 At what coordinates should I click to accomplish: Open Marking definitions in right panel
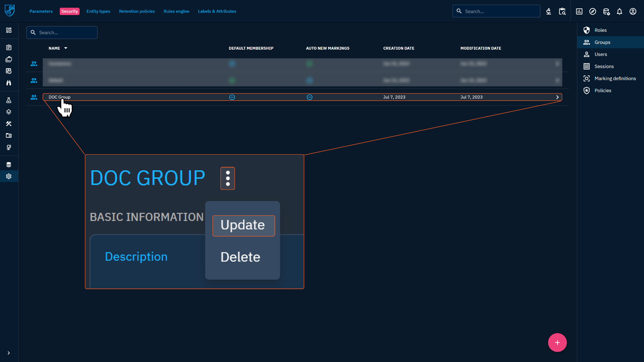coord(615,79)
